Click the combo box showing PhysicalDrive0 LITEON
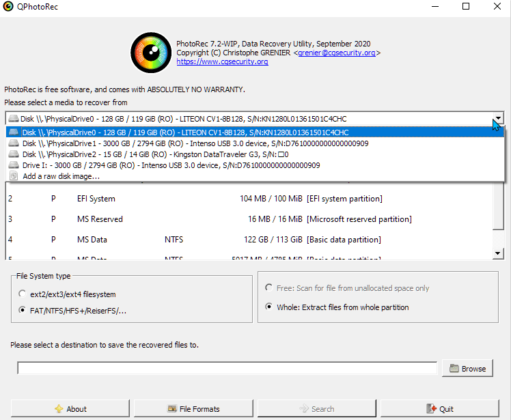Image resolution: width=511 pixels, height=420 pixels. (x=255, y=119)
